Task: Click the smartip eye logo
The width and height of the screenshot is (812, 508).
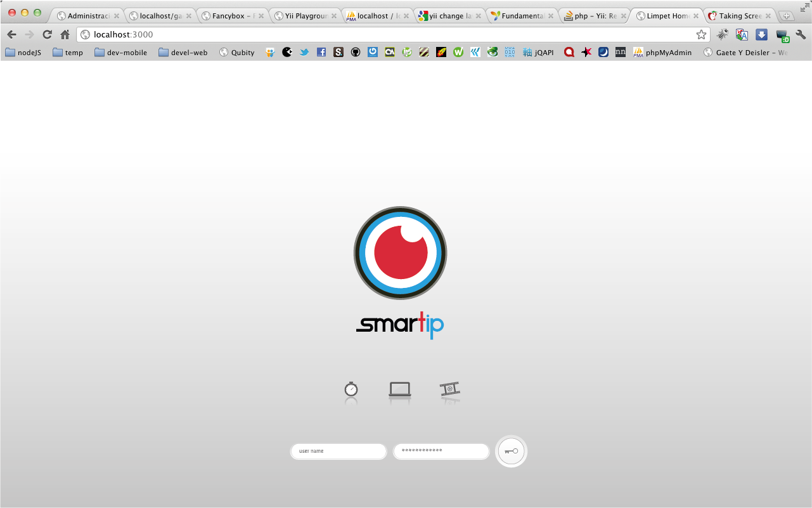Action: pyautogui.click(x=401, y=253)
